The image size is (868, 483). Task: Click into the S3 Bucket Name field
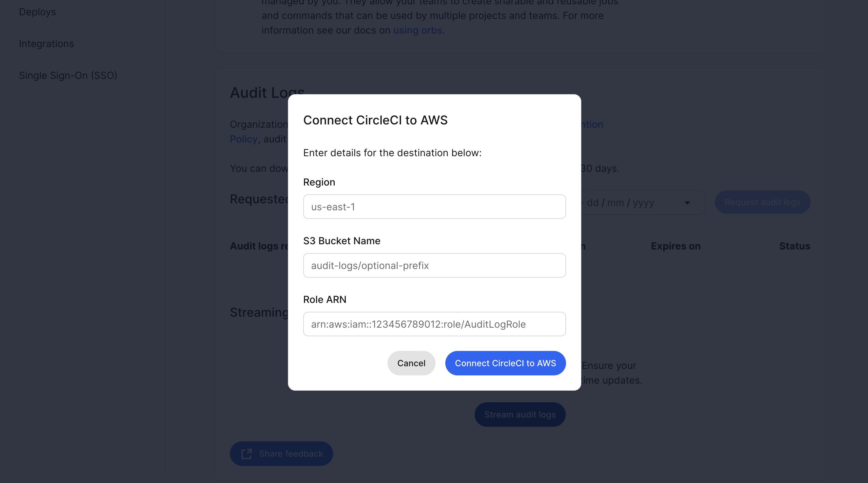434,265
